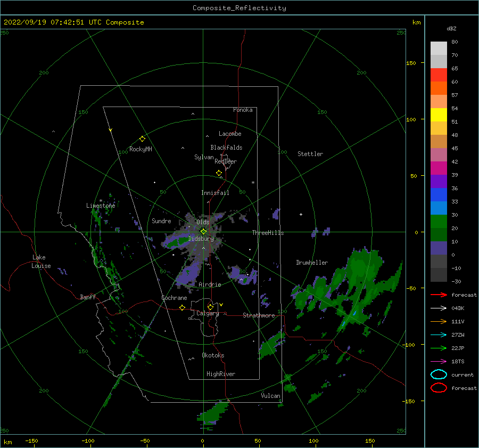This screenshot has height=448, width=479.
Task: Pick the bright green swatch between 30 and 20 dBZ
Action: (x=439, y=222)
